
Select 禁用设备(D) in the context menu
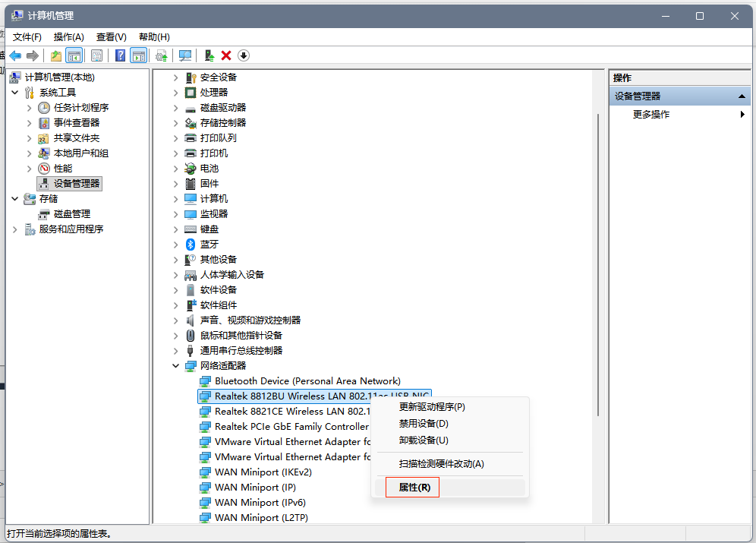tap(424, 424)
